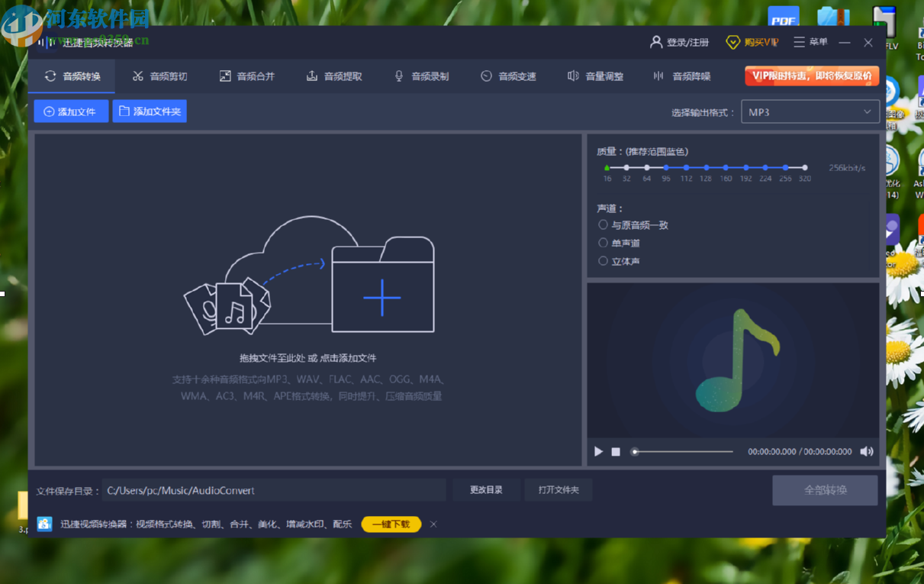Click the 一键下载 yellow download button
This screenshot has width=924, height=584.
[x=391, y=524]
